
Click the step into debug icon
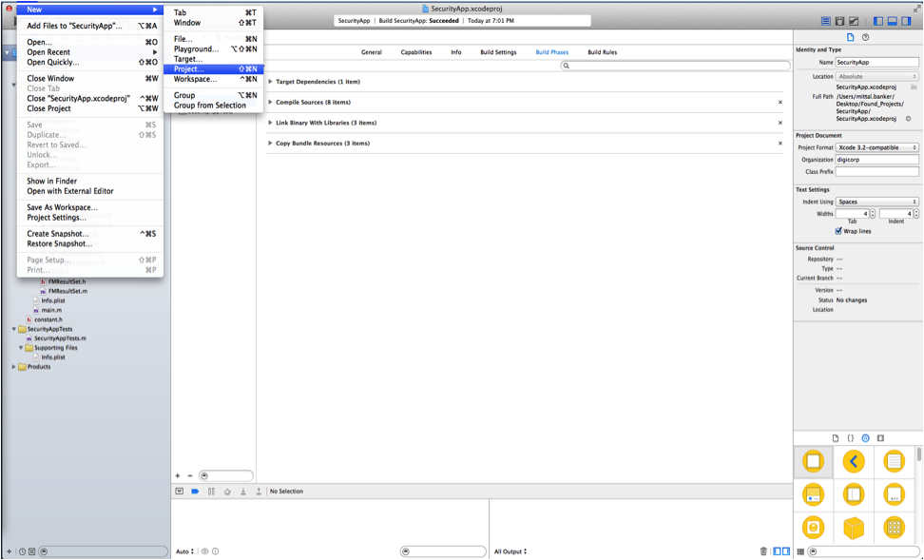tap(242, 491)
